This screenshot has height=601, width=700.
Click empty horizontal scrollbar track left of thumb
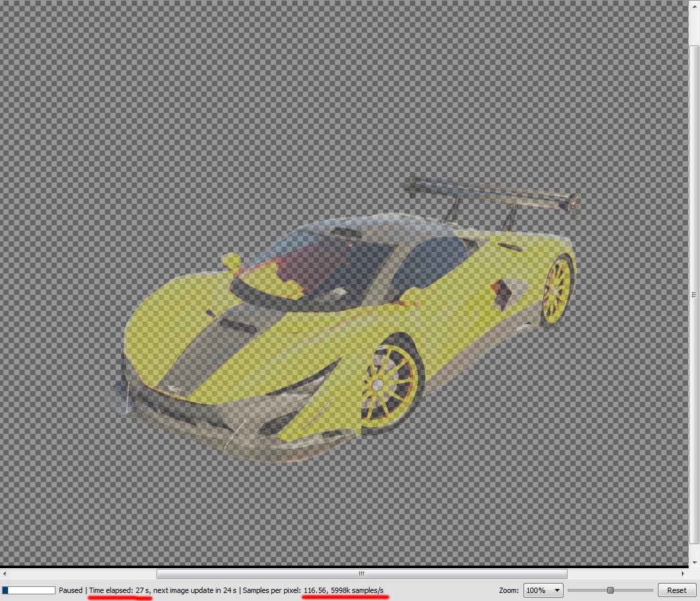click(80, 574)
